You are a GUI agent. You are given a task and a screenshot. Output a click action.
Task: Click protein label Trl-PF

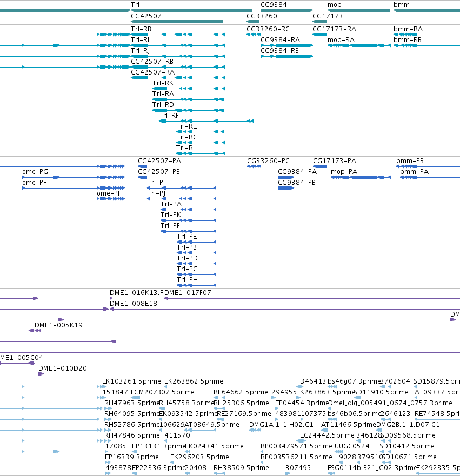(170, 226)
